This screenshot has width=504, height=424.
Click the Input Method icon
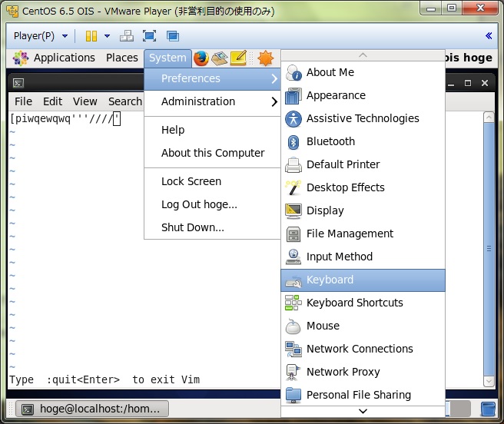pyautogui.click(x=293, y=257)
